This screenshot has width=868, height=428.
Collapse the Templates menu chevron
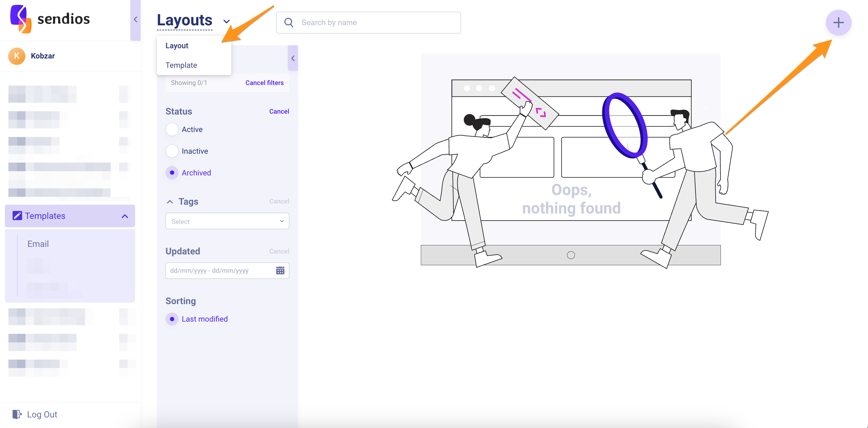(125, 216)
